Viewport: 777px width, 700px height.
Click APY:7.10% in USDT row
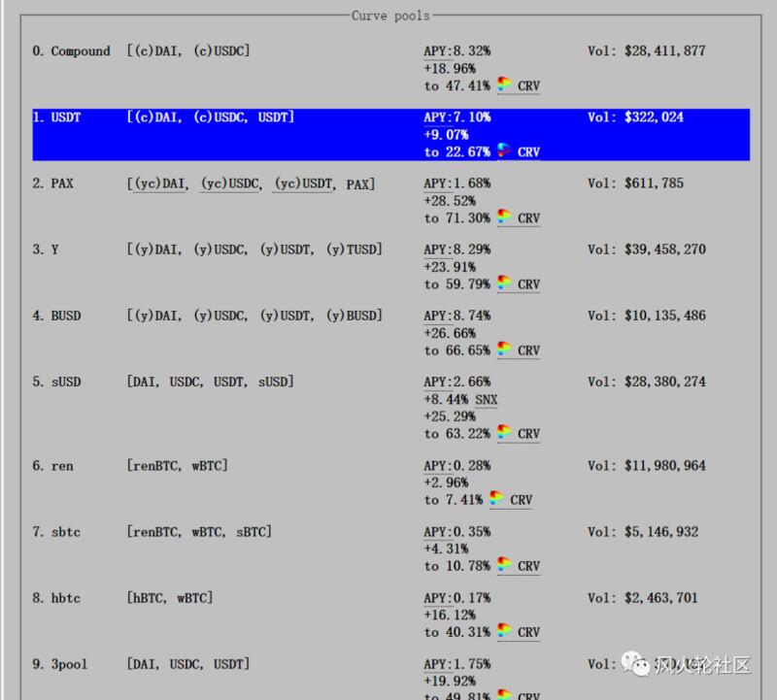click(456, 117)
